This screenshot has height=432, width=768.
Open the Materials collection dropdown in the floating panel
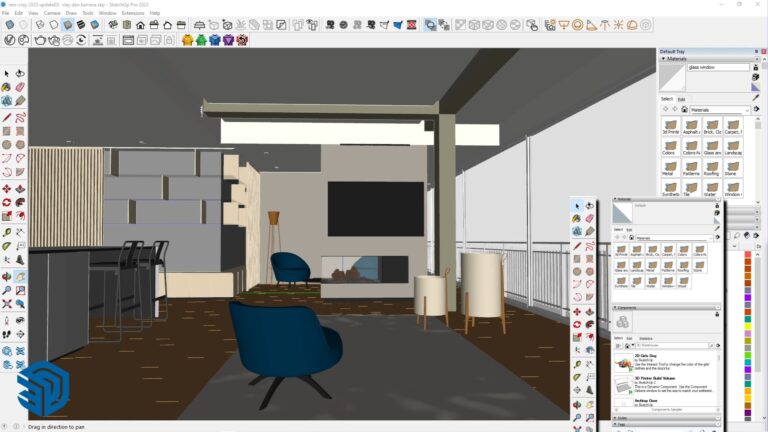tap(674, 238)
